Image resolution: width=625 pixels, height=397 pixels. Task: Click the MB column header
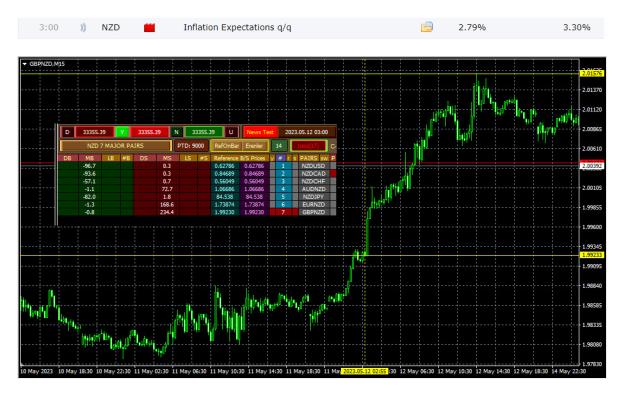tap(90, 158)
